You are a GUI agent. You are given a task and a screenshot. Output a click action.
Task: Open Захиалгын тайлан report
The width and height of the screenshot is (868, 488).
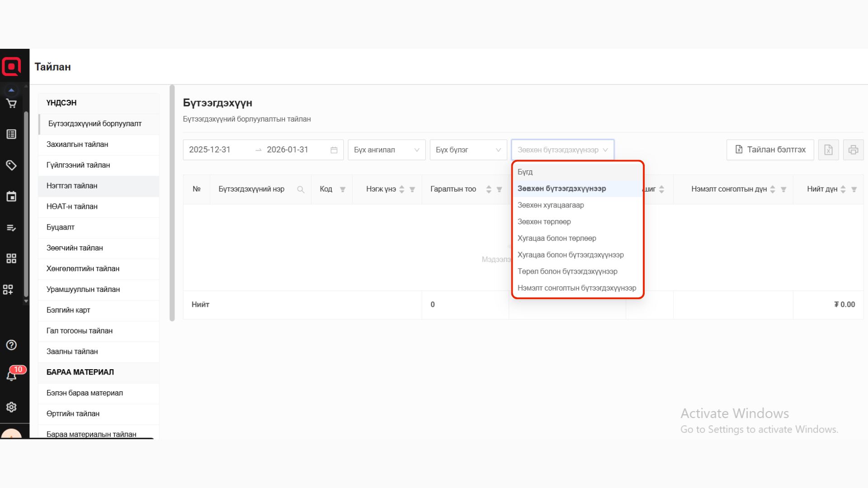77,145
